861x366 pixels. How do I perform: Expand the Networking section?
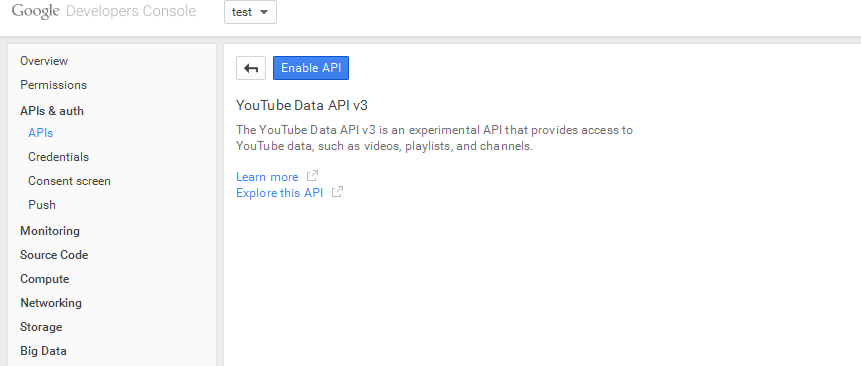point(51,303)
